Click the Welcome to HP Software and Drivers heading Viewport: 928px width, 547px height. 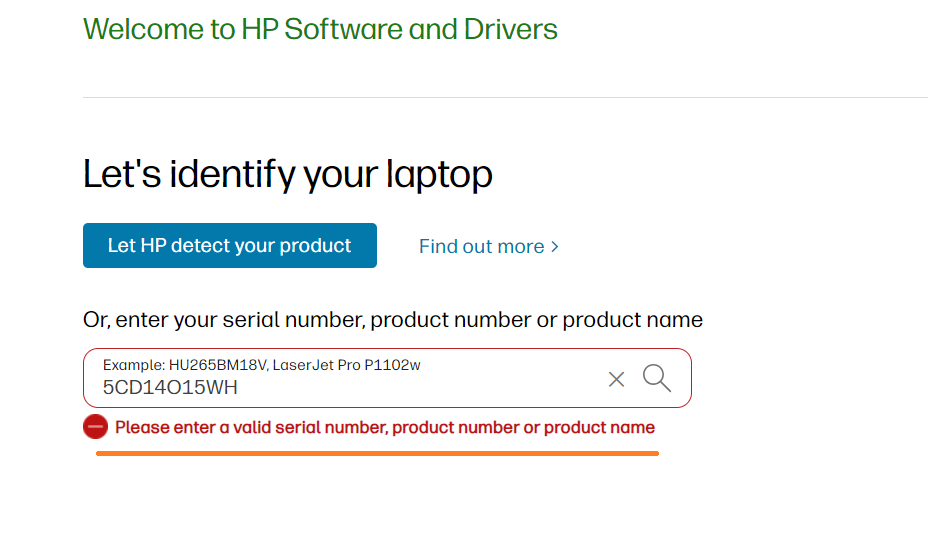coord(321,29)
